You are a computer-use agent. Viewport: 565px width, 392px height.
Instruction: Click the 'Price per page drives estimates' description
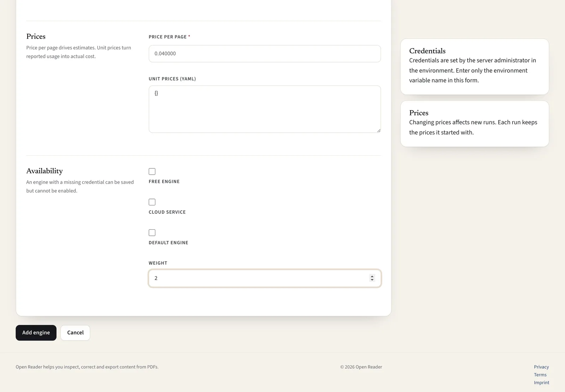click(78, 52)
